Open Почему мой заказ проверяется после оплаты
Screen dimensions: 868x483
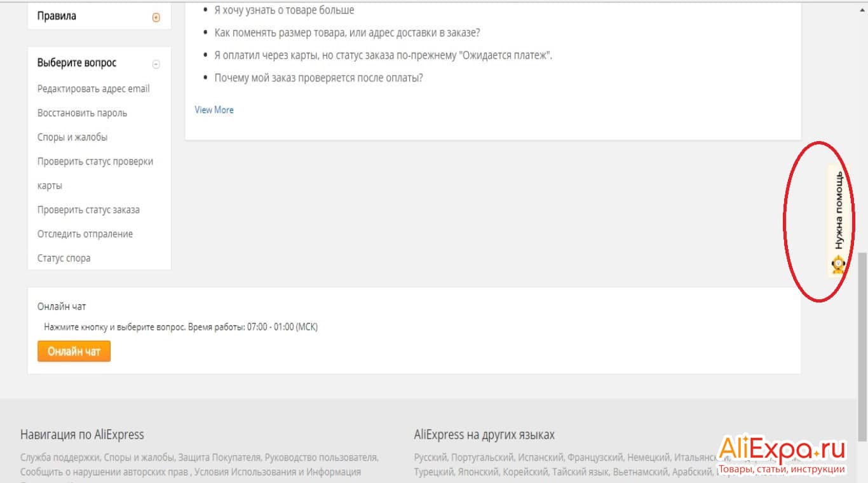point(318,78)
